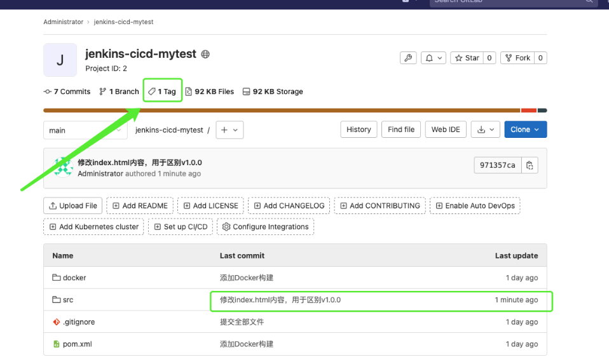609x364 pixels.
Task: Click the '1 minute ago' src update time
Action: point(516,300)
